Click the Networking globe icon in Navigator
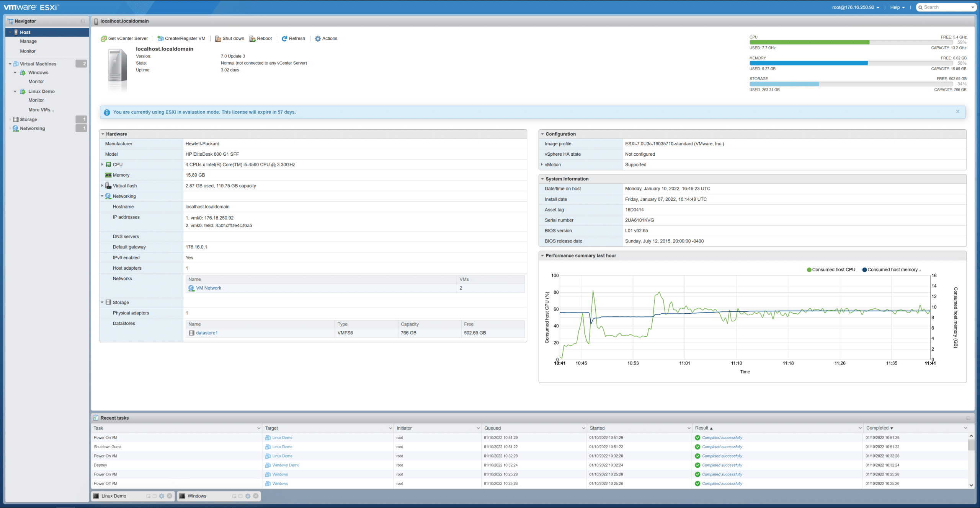980x508 pixels. (16, 129)
